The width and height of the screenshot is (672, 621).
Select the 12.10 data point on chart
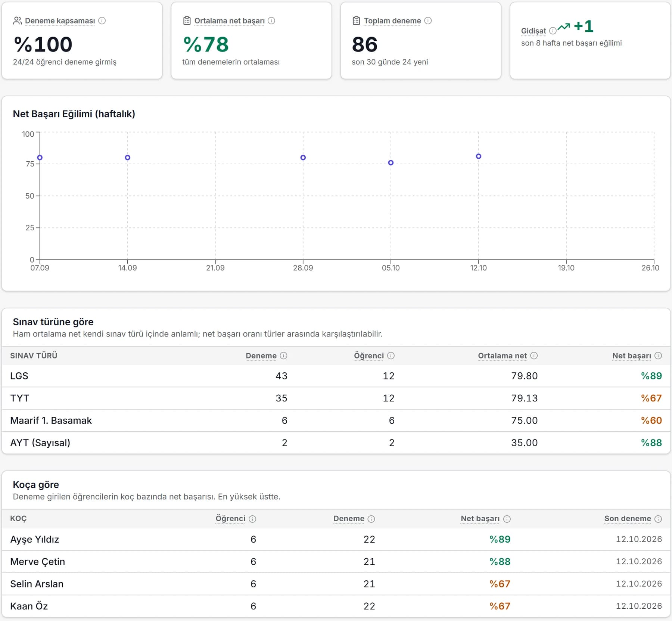point(478,156)
